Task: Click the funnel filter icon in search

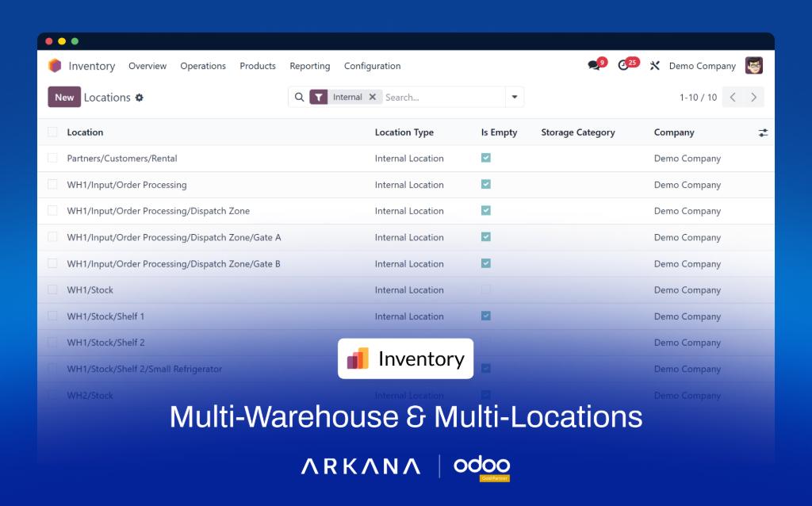Action: pyautogui.click(x=319, y=97)
